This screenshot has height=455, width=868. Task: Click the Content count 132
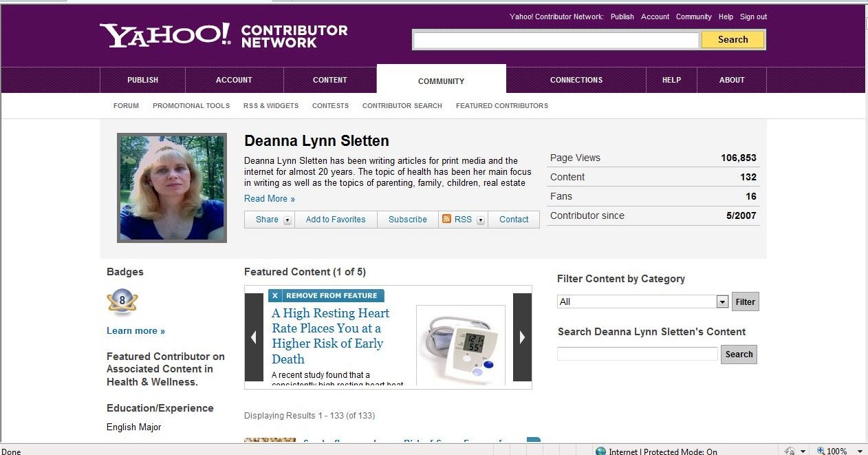(x=748, y=178)
